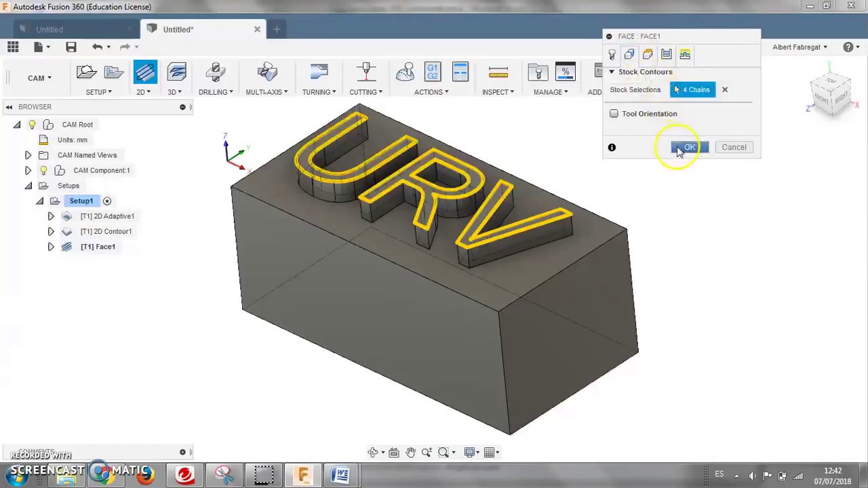Click the Drilling tool icon
Viewport: 868px width, 488px height.
(x=216, y=73)
